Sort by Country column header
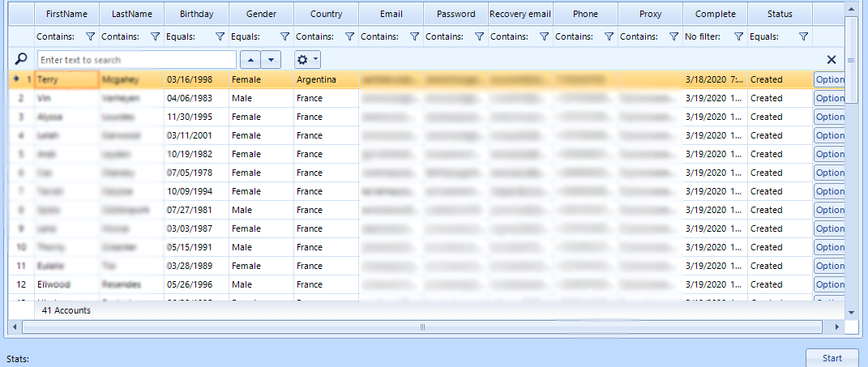This screenshot has width=868, height=367. [x=326, y=14]
